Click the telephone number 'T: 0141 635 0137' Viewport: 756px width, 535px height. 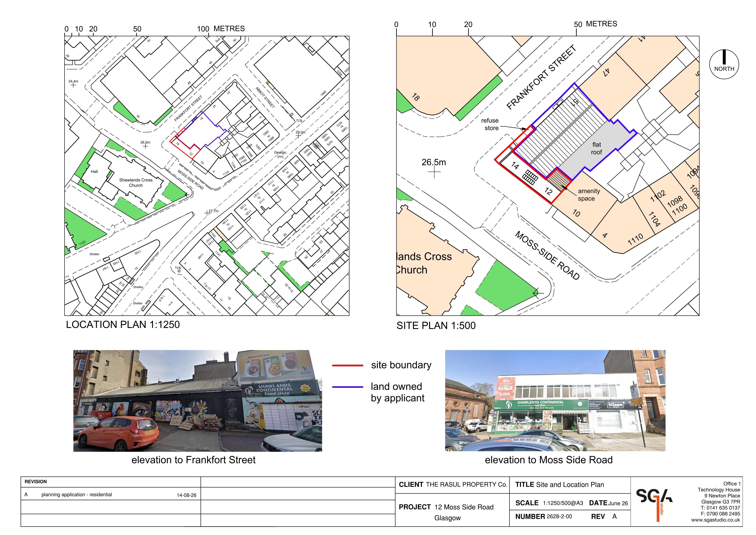point(720,508)
